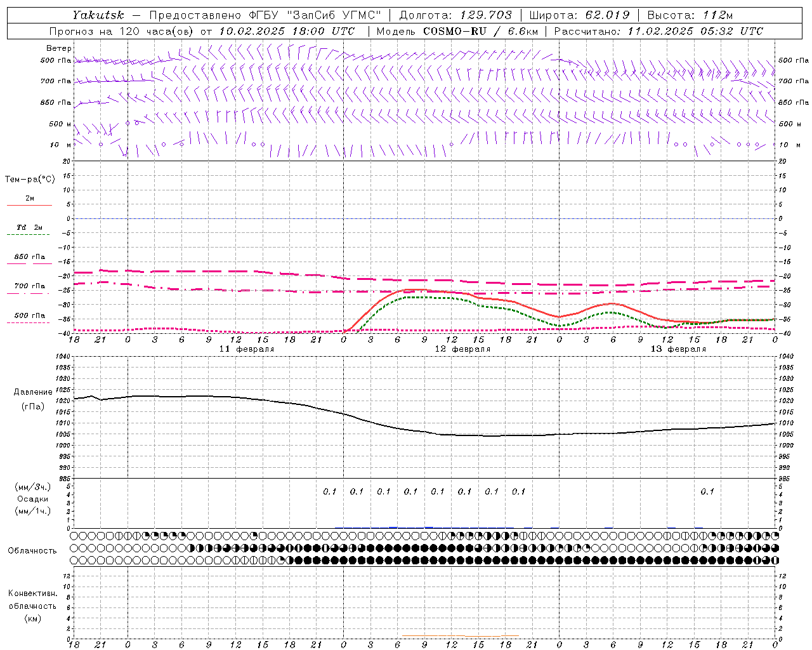Viewport: 812px width, 650px height.
Task: Click the 'Широта: 62.019' header field
Action: (x=579, y=15)
